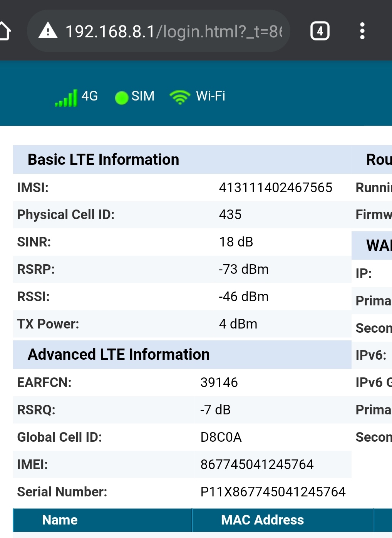Select Physical Cell ID value 435
The image size is (392, 538).
pos(230,215)
